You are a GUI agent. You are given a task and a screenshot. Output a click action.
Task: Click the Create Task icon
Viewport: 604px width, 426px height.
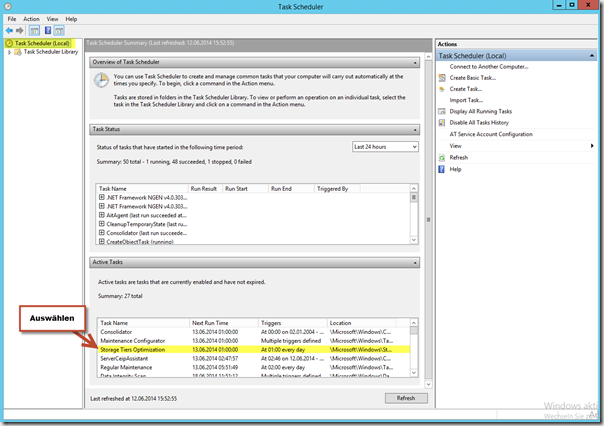[x=442, y=89]
